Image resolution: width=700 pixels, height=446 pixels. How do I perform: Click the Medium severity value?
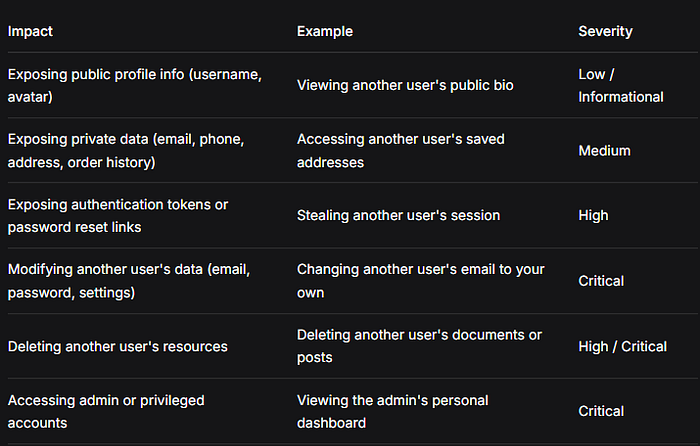tap(604, 150)
